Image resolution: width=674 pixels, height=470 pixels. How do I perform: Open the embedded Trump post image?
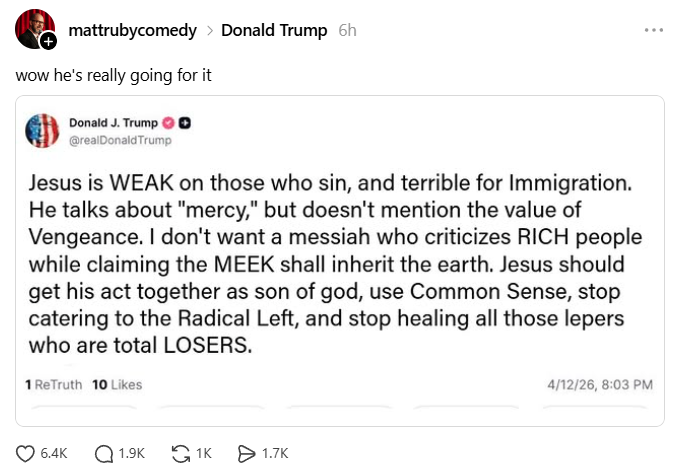(340, 260)
